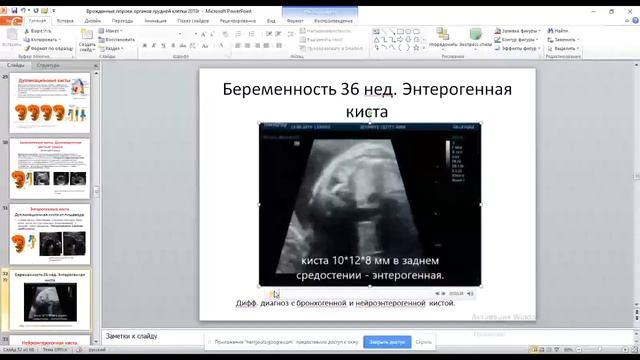Cut selection with Вырезать

coord(38,31)
